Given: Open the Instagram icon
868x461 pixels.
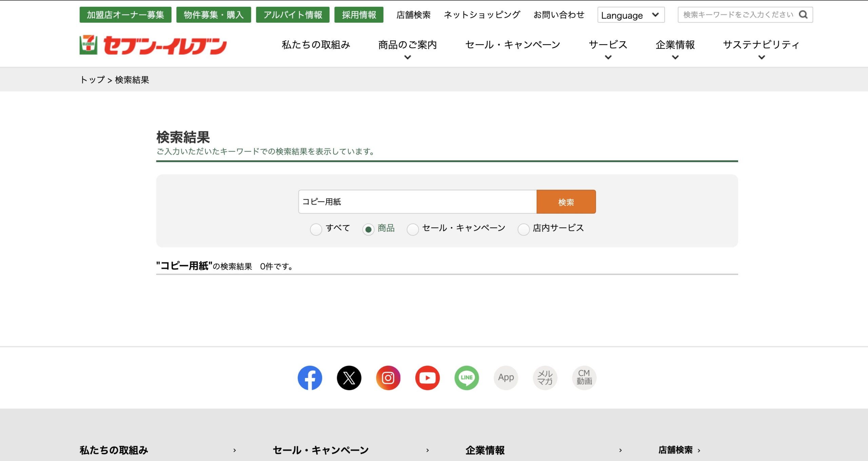Looking at the screenshot, I should point(388,378).
